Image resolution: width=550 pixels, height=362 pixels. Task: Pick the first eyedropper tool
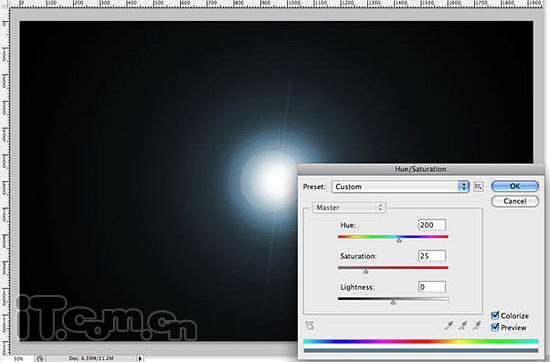tap(449, 326)
